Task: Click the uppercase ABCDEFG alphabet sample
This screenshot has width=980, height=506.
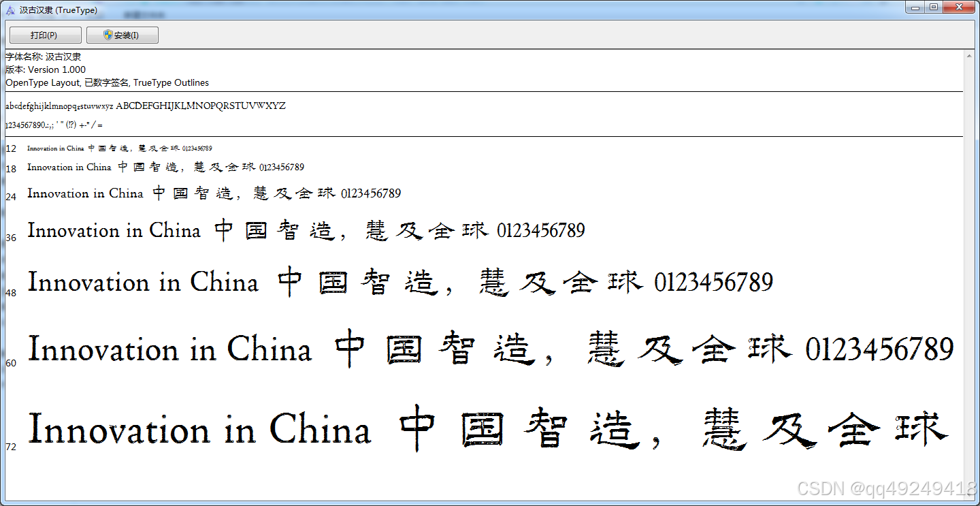Action: [x=201, y=106]
